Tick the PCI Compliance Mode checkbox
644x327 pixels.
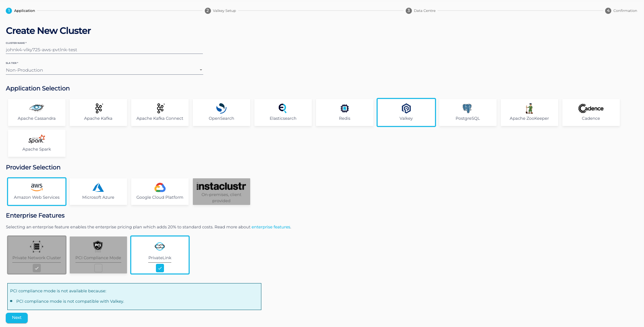(x=98, y=268)
